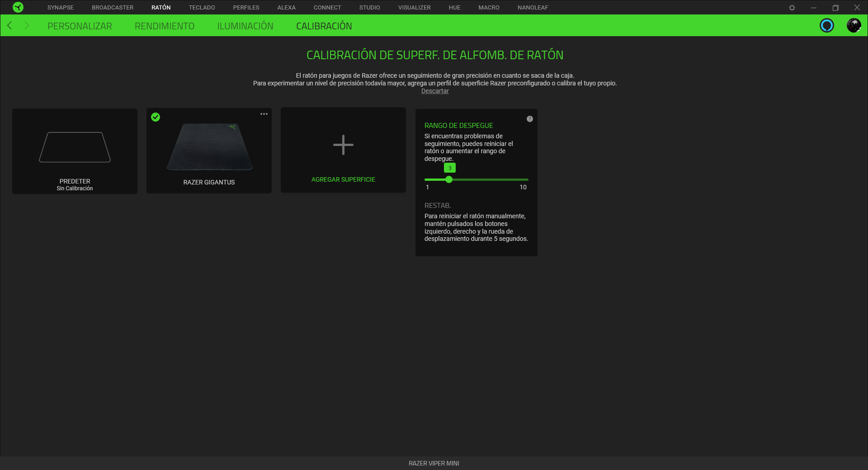The width and height of the screenshot is (868, 470).
Task: Open Razer Gigantus three-dot options menu
Action: (264, 114)
